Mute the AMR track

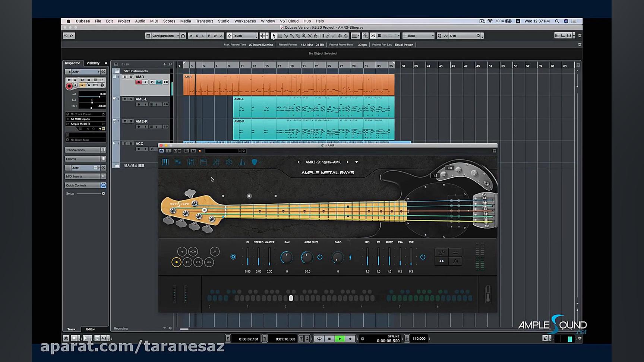click(x=125, y=77)
